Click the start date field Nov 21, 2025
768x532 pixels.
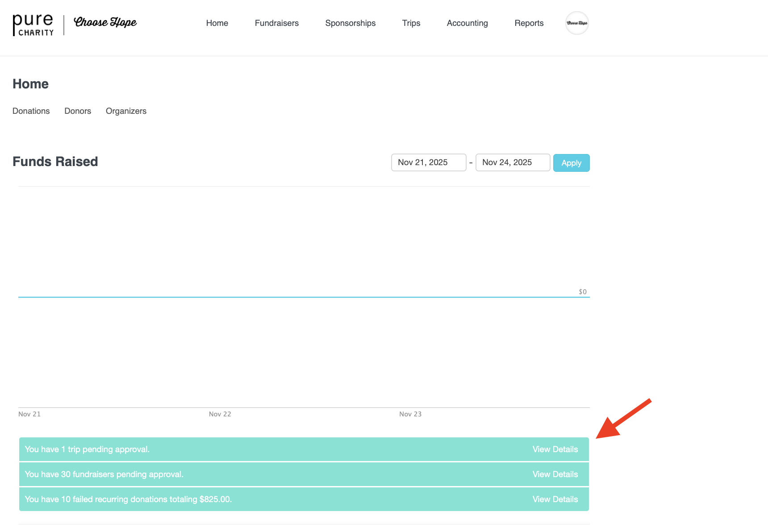(428, 162)
